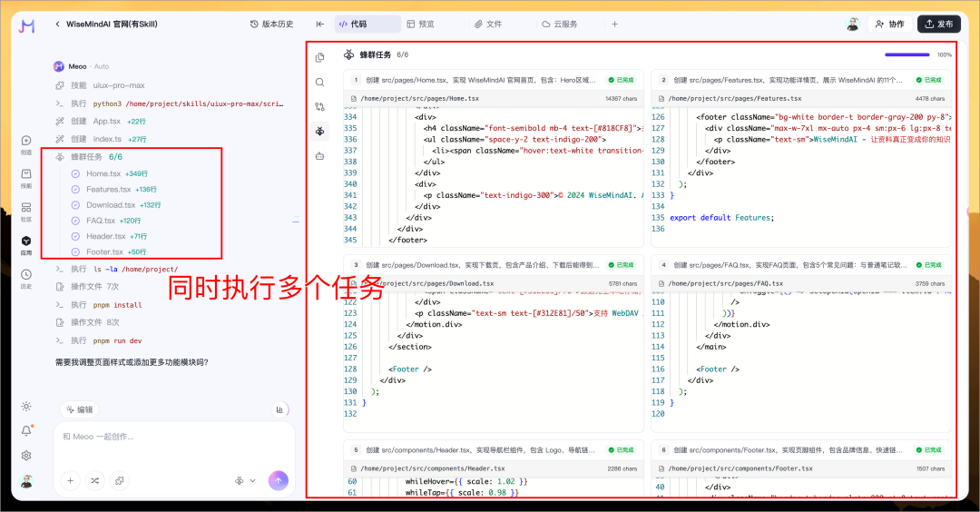Click the 编辑 (edit) button above chat box
The height and width of the screenshot is (512, 980).
[79, 409]
